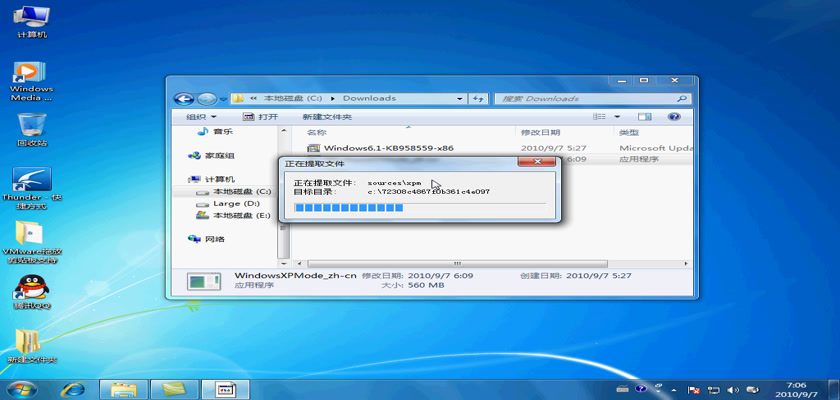This screenshot has height=400, width=840.
Task: Click 打开 in the Explorer toolbar
Action: (x=261, y=117)
